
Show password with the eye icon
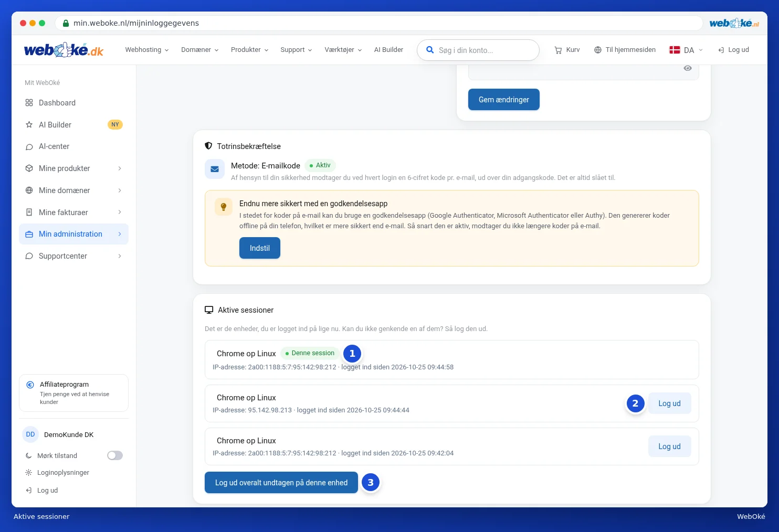coord(688,68)
